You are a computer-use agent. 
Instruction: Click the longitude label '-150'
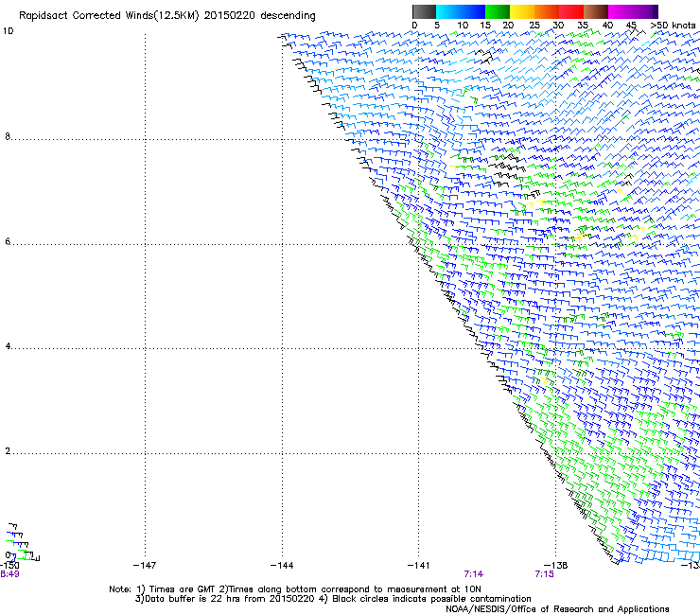9,566
